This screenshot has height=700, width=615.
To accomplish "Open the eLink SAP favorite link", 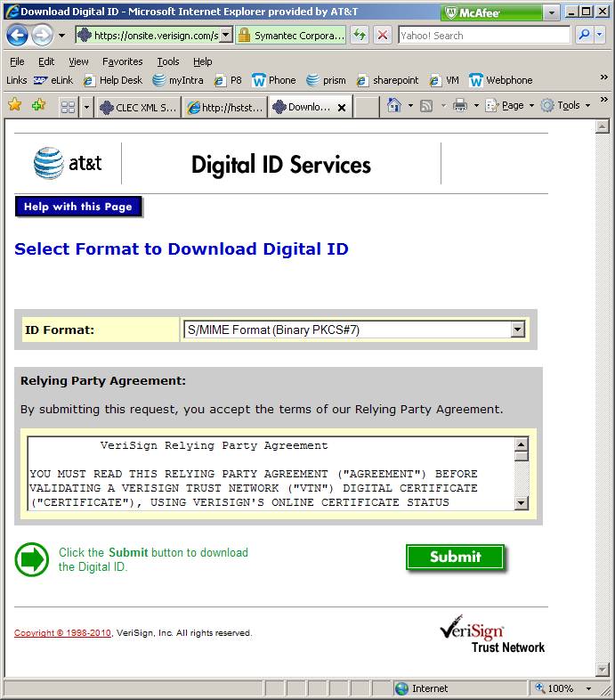I will click(x=53, y=80).
